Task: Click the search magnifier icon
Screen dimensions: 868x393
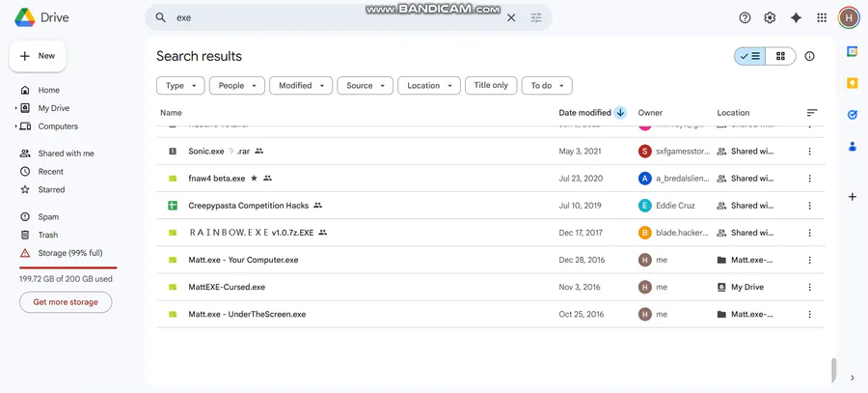Action: pos(160,17)
